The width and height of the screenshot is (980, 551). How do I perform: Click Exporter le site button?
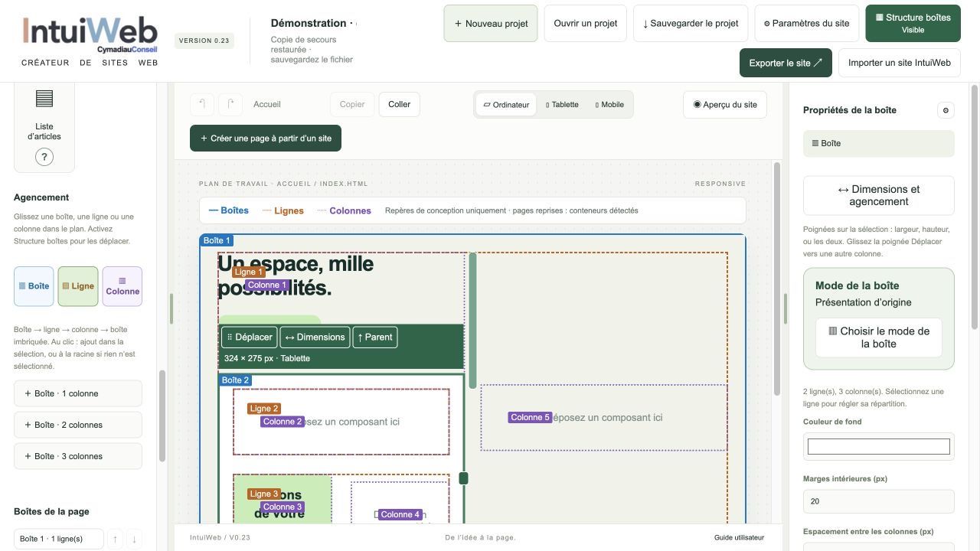pos(786,63)
